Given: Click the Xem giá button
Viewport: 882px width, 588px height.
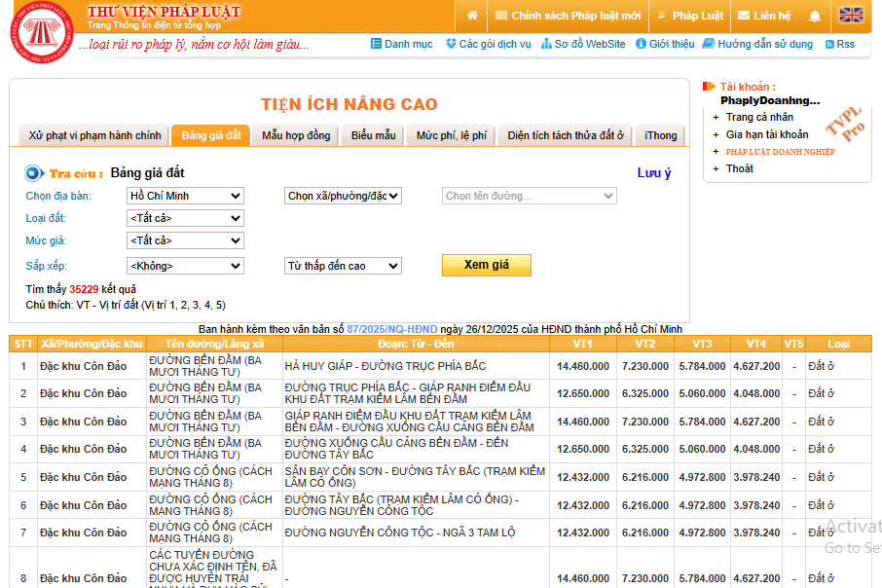Looking at the screenshot, I should click(487, 265).
